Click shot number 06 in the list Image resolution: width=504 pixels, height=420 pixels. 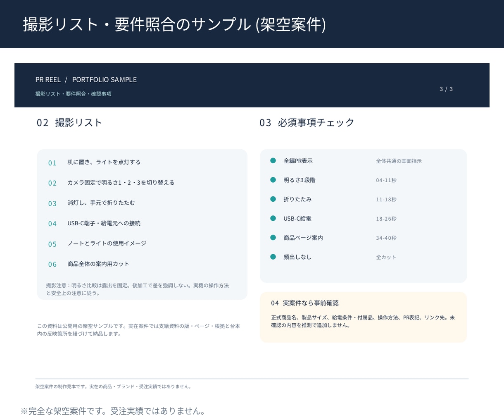click(52, 265)
